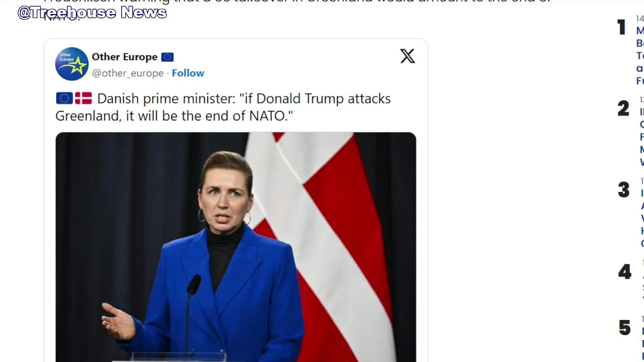The image size is (644, 362).
Task: Click the Danish flag emoji in tweet text
Action: (x=84, y=98)
